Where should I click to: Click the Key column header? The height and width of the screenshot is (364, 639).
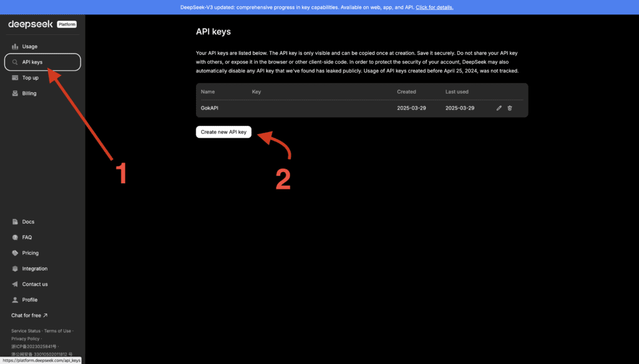pyautogui.click(x=256, y=92)
